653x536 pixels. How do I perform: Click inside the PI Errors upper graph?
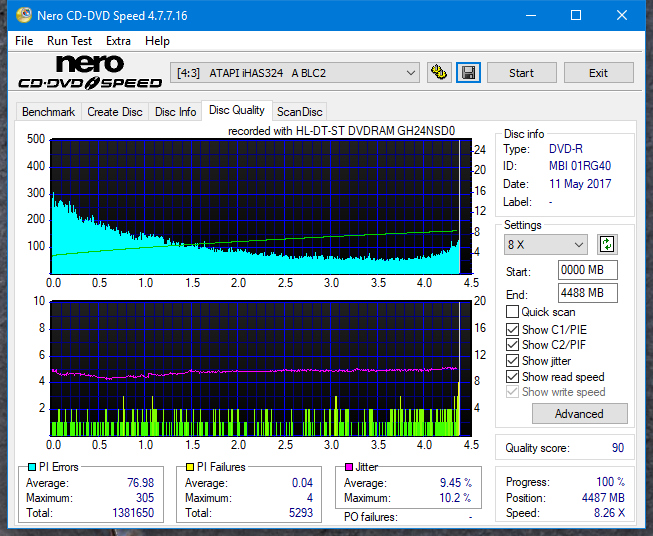click(261, 207)
